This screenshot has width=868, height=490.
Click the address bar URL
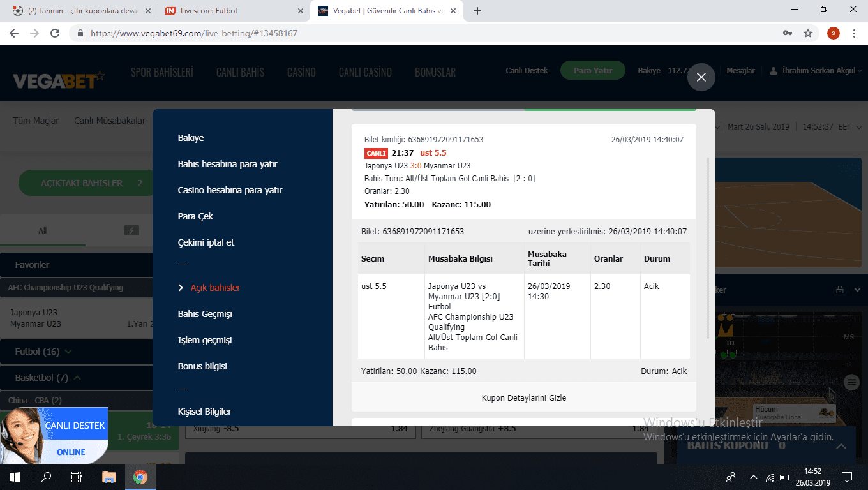[x=194, y=33]
